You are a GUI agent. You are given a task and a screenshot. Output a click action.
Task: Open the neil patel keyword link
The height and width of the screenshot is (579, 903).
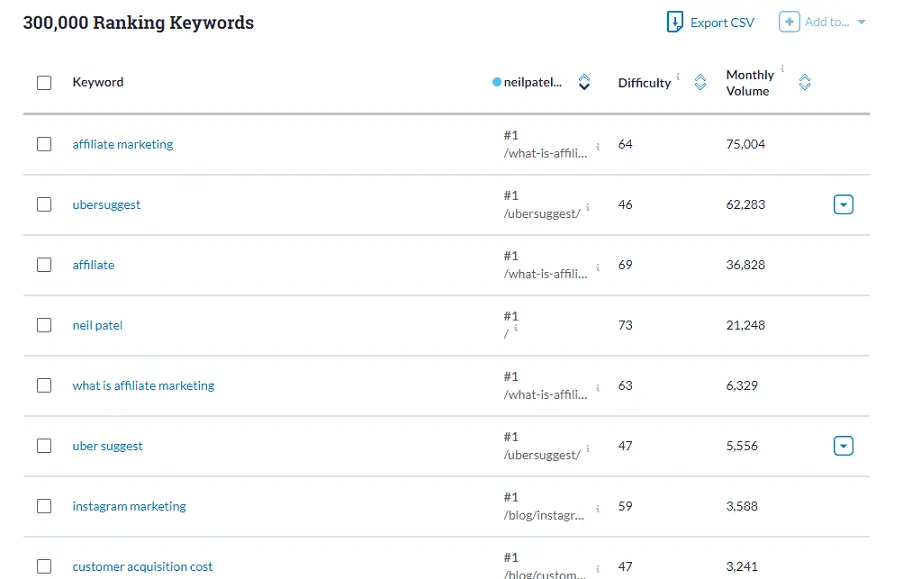pos(97,326)
